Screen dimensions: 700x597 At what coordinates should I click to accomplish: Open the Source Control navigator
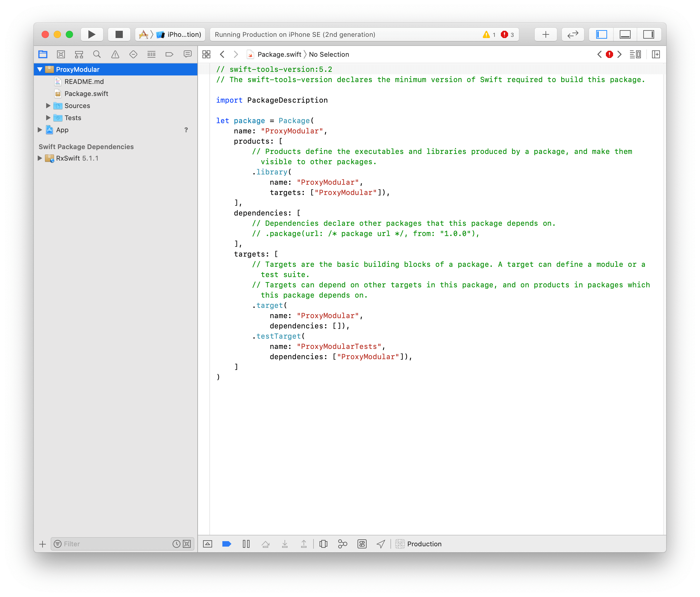61,54
